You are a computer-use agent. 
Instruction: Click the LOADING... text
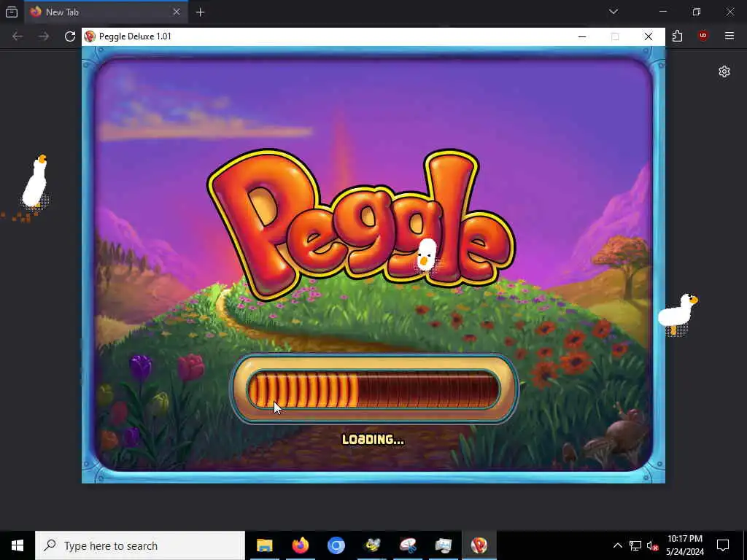pos(373,439)
